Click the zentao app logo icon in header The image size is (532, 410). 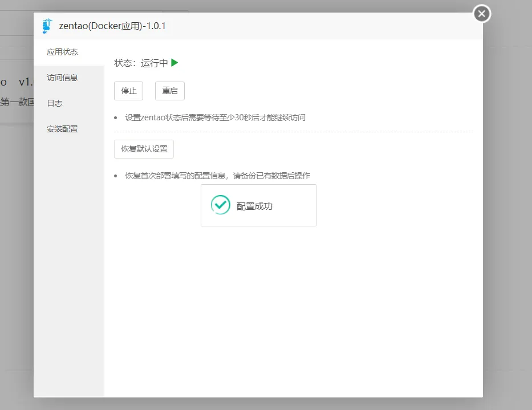click(47, 26)
